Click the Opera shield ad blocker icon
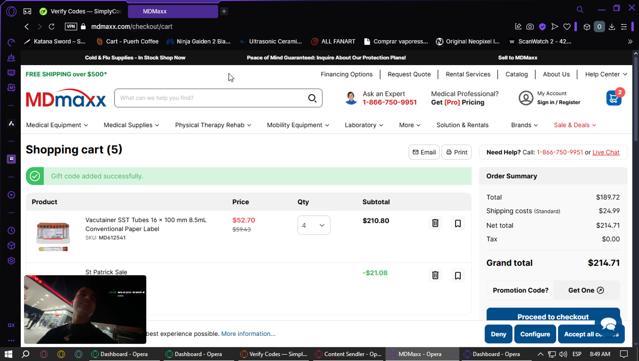The image size is (639, 361). pos(542,27)
